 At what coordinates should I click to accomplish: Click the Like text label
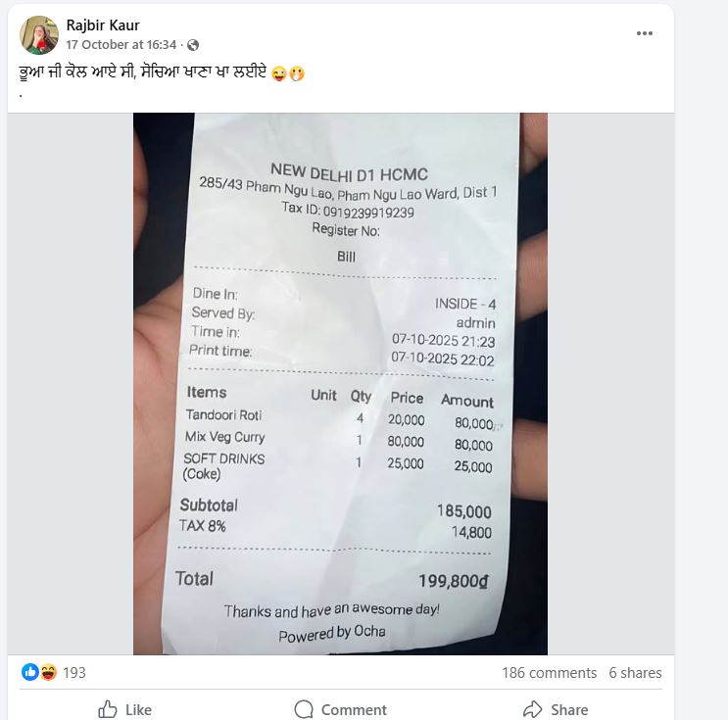138,710
